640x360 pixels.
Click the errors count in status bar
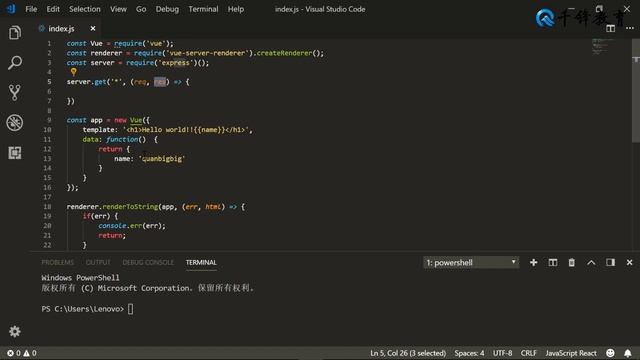[x=13, y=353]
